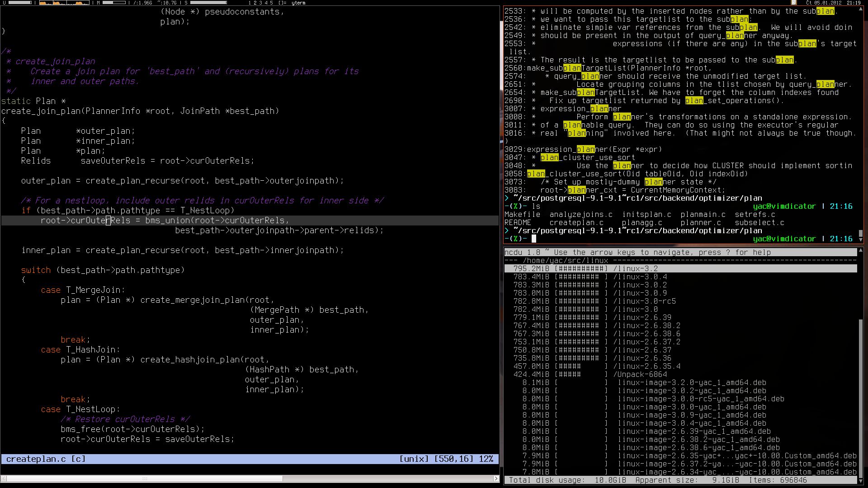Select linux-image-3.0.0-rc5-yac_1_amd64.deb in ncdu

(x=680, y=399)
